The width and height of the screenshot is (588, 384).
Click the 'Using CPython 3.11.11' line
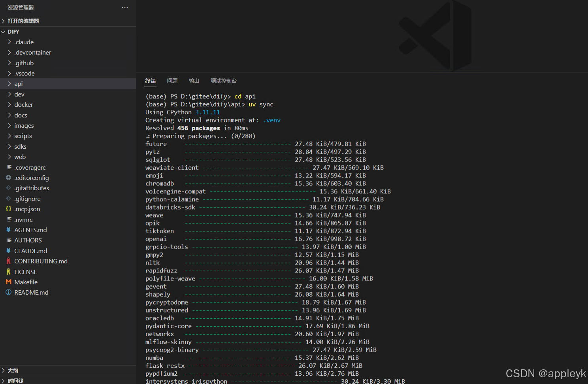point(183,112)
